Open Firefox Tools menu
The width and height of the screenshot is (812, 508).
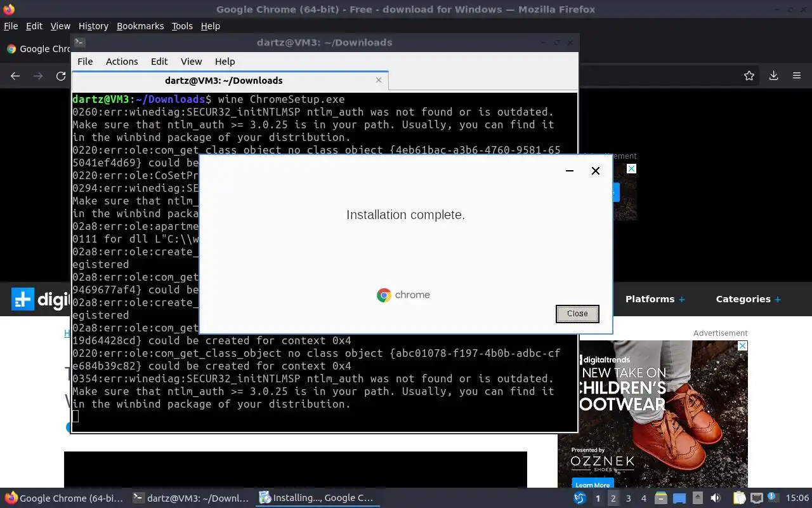[x=182, y=26]
